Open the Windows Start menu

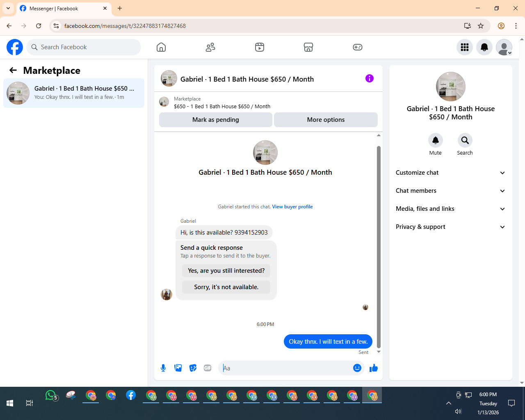[x=10, y=403]
